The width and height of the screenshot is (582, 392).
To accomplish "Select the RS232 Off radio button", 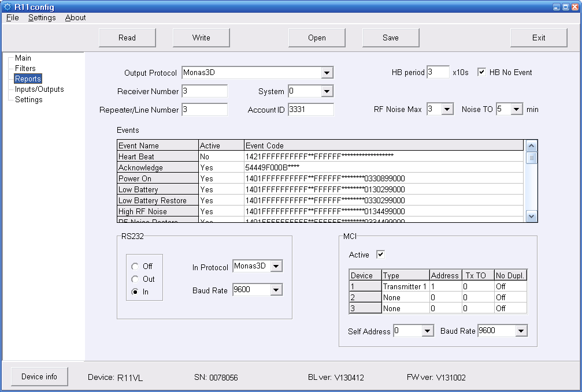I will (135, 266).
